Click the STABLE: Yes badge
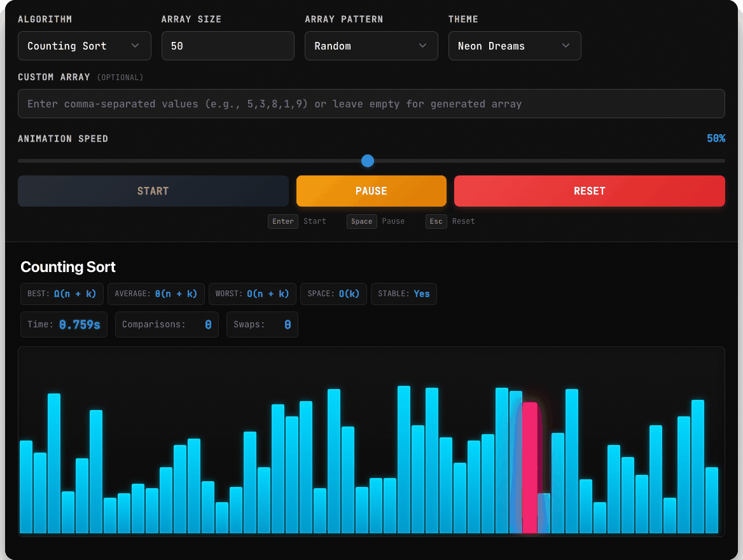The image size is (743, 560). pos(404,294)
